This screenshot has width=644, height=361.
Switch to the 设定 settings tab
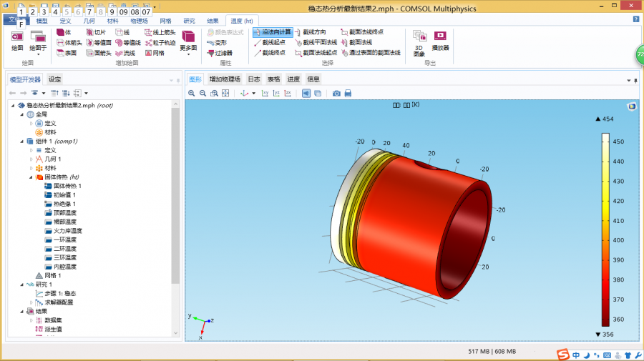coord(54,79)
